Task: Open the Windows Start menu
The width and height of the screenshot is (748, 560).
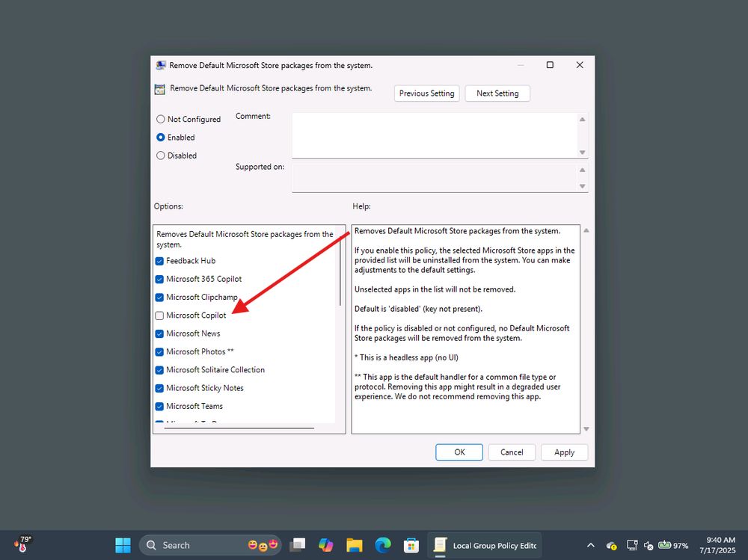Action: 123,545
